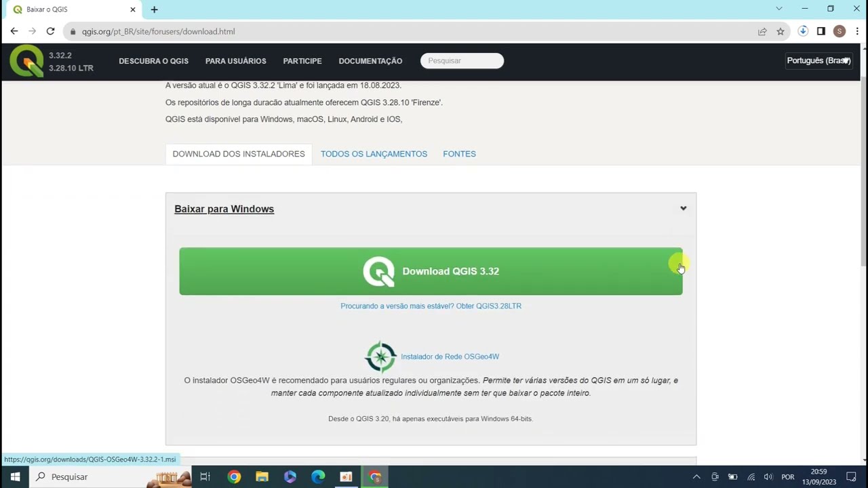
Task: Open the Chrome profile avatar
Action: pos(840,31)
